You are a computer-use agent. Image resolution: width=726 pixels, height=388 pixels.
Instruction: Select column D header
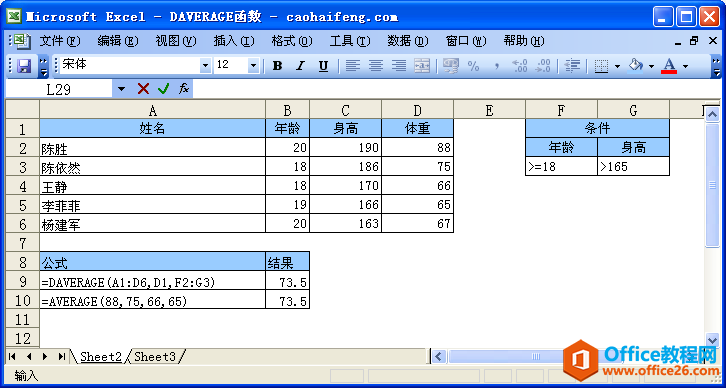pyautogui.click(x=418, y=110)
